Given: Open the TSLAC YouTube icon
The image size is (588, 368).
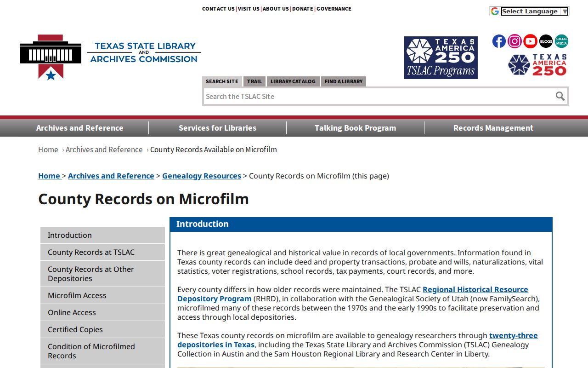Looking at the screenshot, I should 530,41.
